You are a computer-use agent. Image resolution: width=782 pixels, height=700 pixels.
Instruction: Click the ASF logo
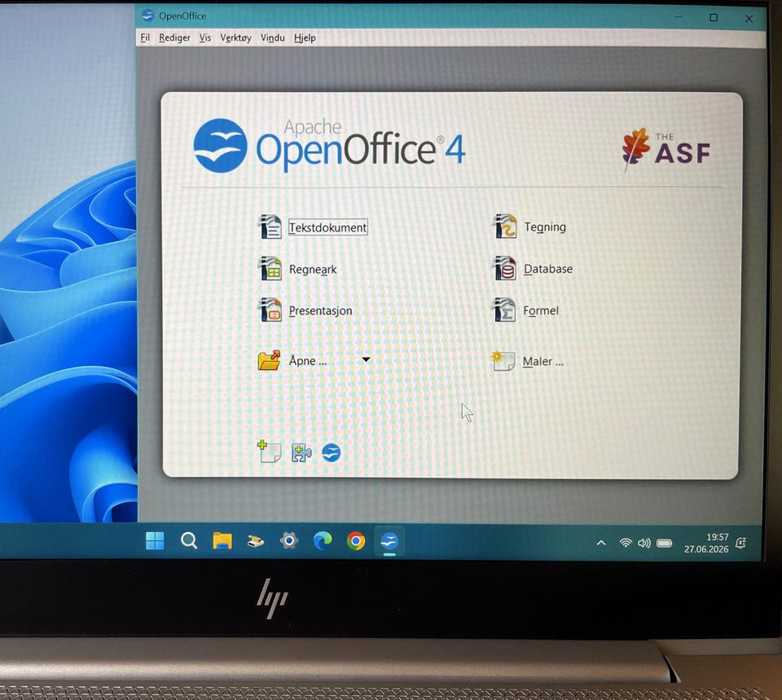point(667,149)
